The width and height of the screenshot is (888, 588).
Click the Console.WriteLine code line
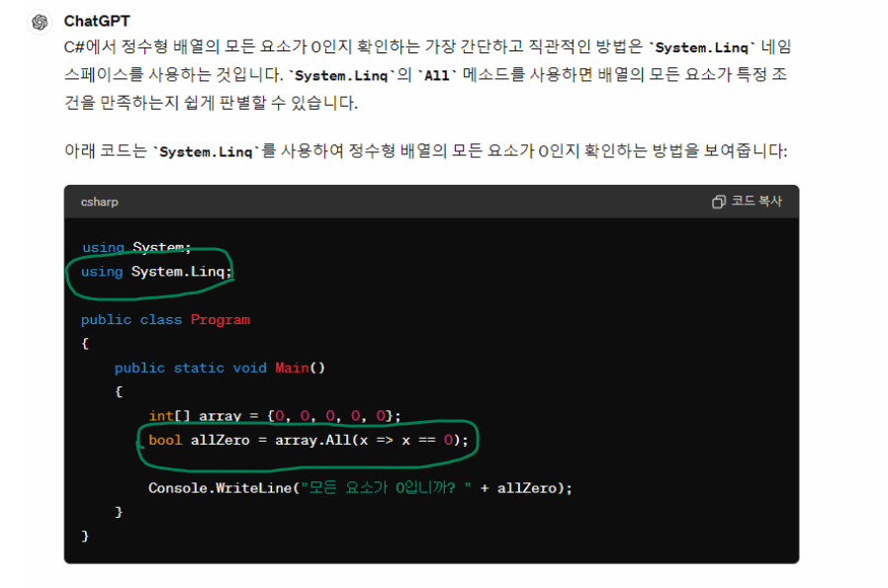pyautogui.click(x=360, y=488)
